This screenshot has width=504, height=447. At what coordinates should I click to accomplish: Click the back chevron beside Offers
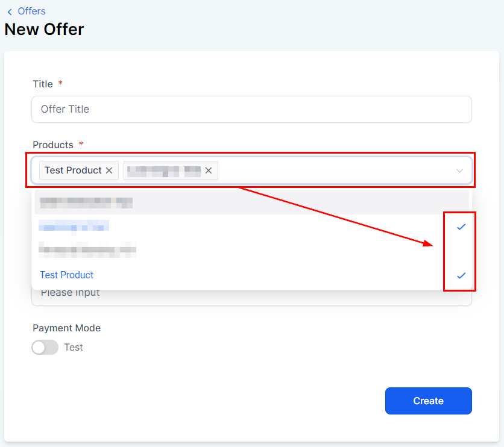pos(10,11)
